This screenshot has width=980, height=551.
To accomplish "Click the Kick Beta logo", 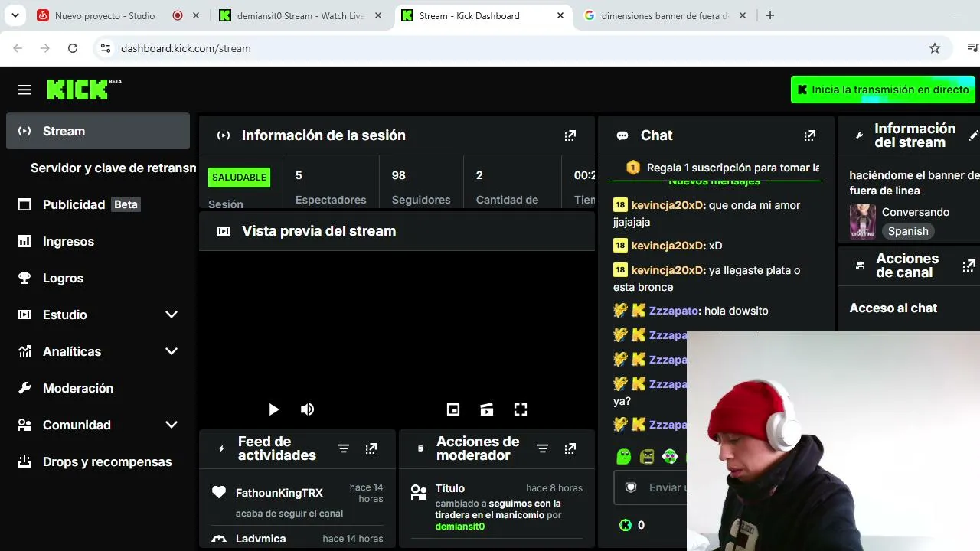I will click(84, 90).
